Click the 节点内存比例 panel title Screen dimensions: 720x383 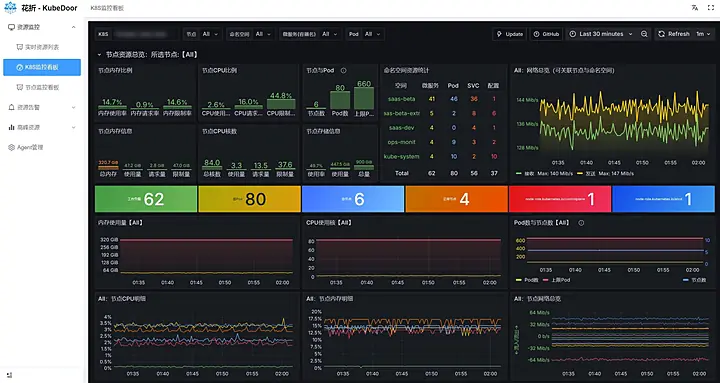[x=115, y=71]
